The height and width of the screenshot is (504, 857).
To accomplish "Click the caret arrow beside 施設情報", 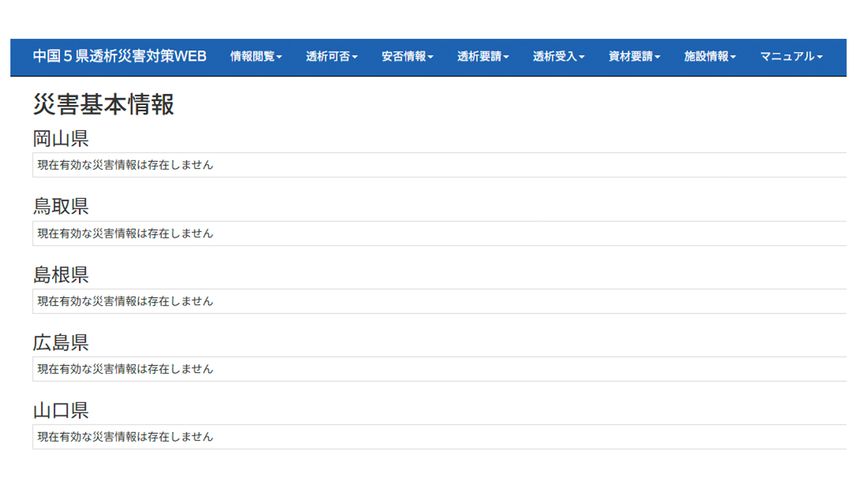I will point(733,57).
